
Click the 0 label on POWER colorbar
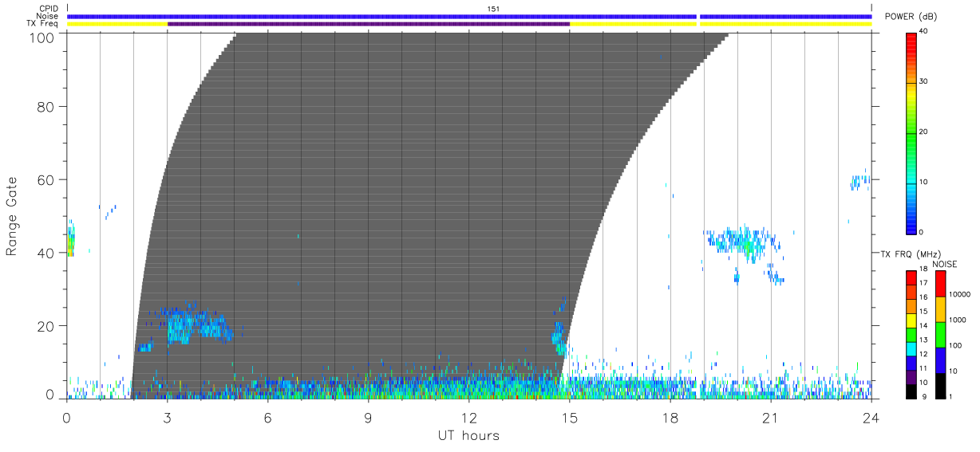click(x=921, y=232)
